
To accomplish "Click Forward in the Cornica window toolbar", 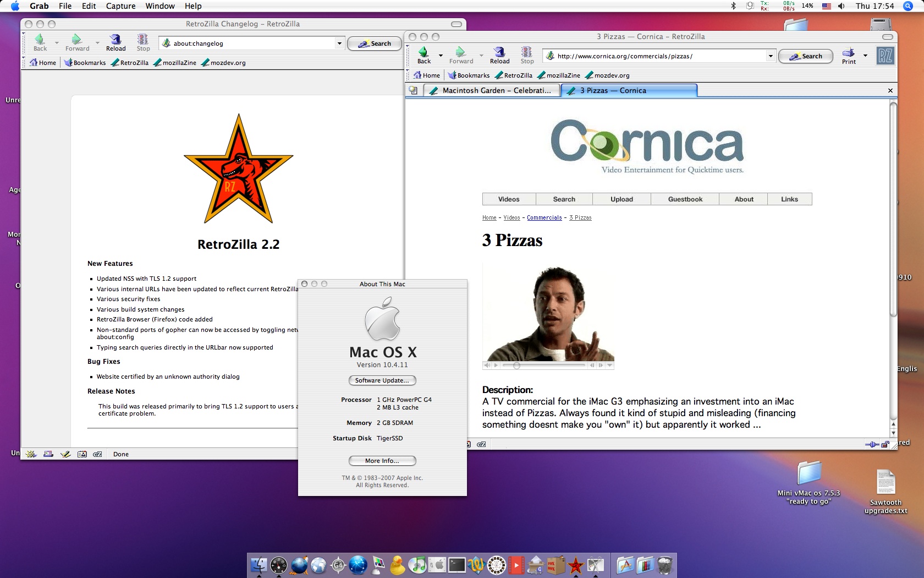I will tap(461, 55).
